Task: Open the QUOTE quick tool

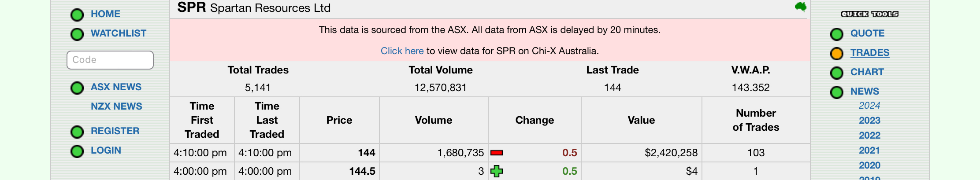Action: [x=867, y=33]
